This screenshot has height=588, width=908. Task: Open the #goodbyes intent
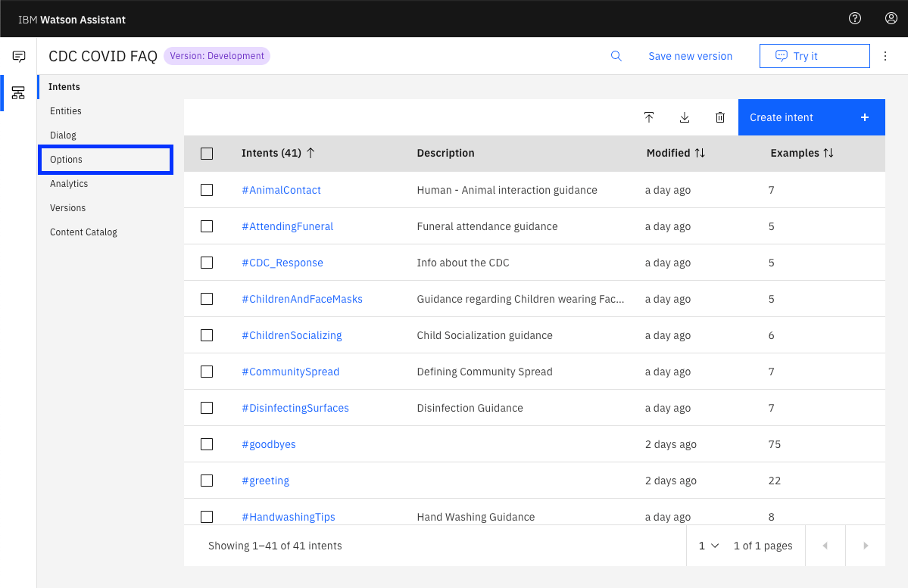268,444
